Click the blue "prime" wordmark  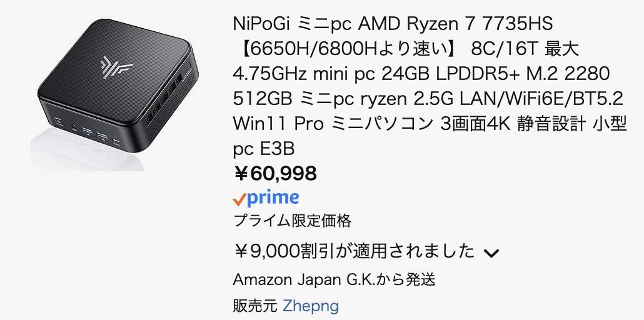[x=273, y=198]
